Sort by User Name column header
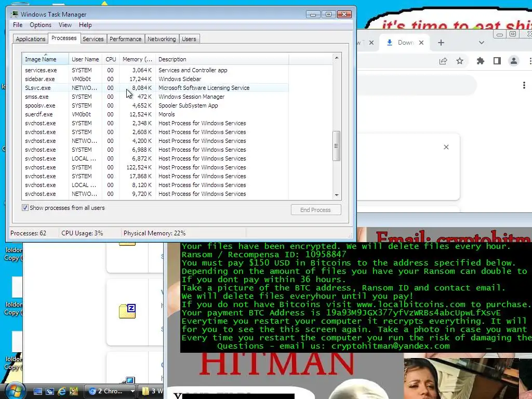Image resolution: width=532 pixels, height=399 pixels. pyautogui.click(x=85, y=59)
